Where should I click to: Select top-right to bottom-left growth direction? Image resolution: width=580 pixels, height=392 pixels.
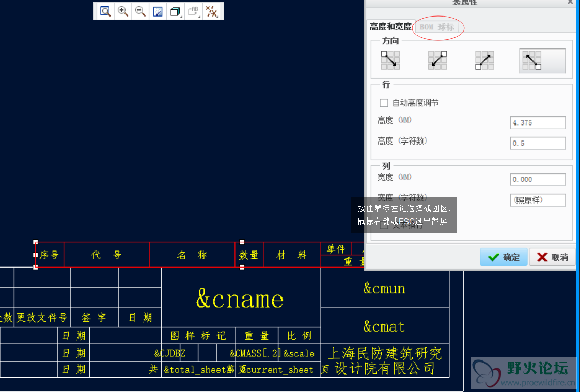[437, 60]
